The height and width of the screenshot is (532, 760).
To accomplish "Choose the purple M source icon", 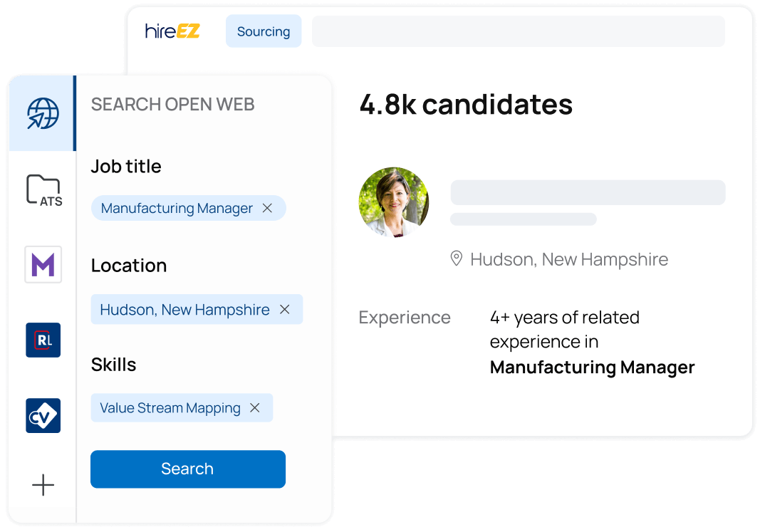I will [x=43, y=264].
